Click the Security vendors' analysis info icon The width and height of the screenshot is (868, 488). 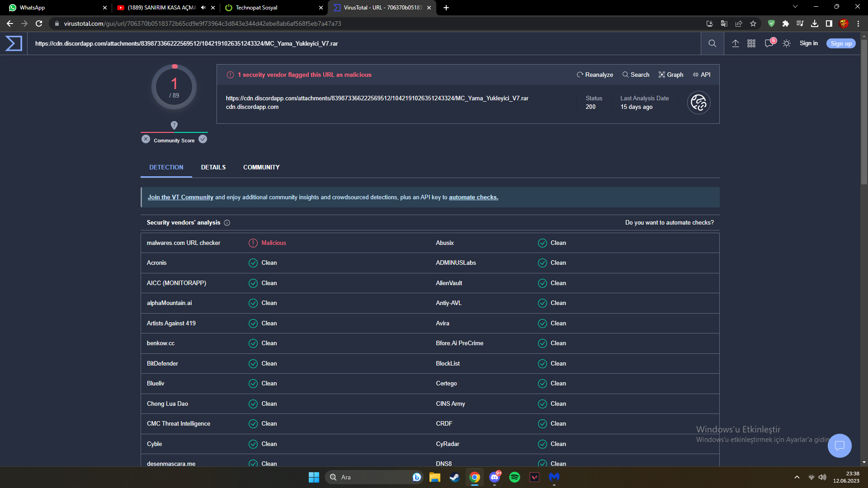click(x=227, y=223)
